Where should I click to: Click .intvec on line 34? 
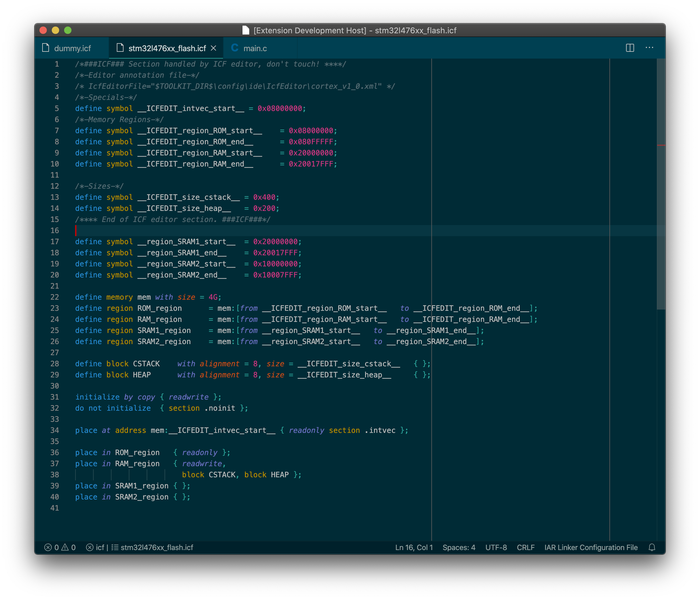tap(380, 430)
